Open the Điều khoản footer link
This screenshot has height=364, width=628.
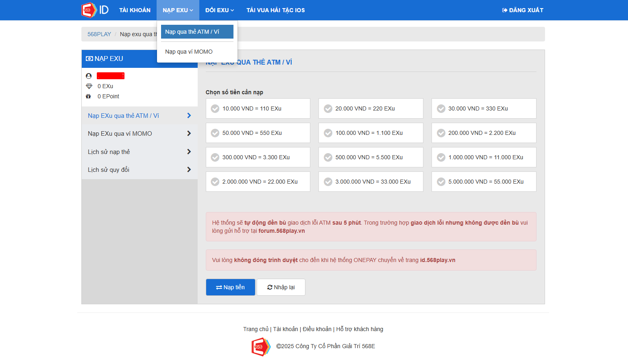click(317, 329)
